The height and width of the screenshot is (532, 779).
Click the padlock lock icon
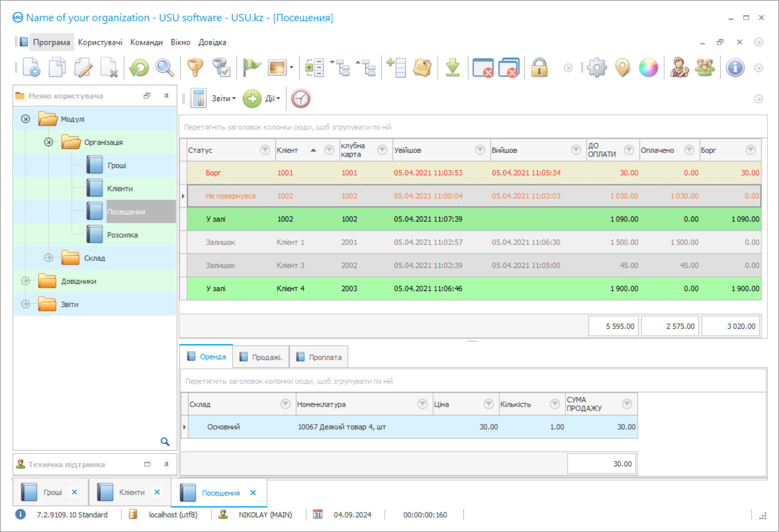click(539, 68)
